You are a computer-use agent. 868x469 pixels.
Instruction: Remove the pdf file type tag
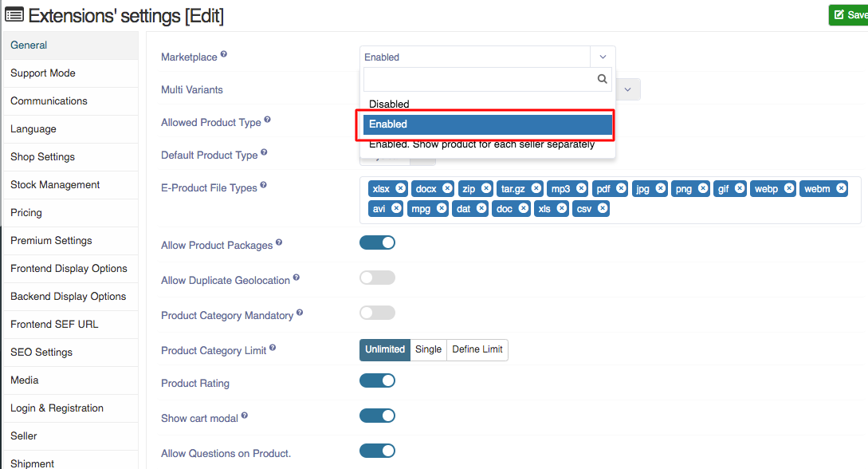[x=621, y=188]
